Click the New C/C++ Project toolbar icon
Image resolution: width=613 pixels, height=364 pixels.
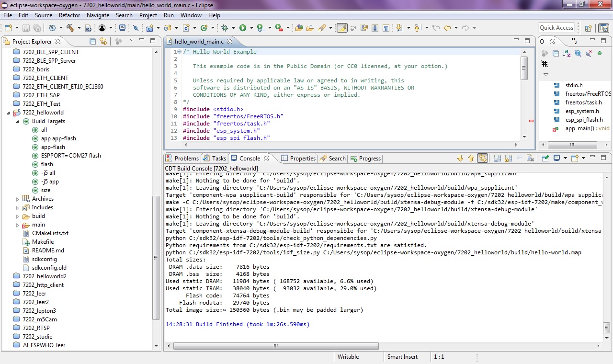click(150, 28)
